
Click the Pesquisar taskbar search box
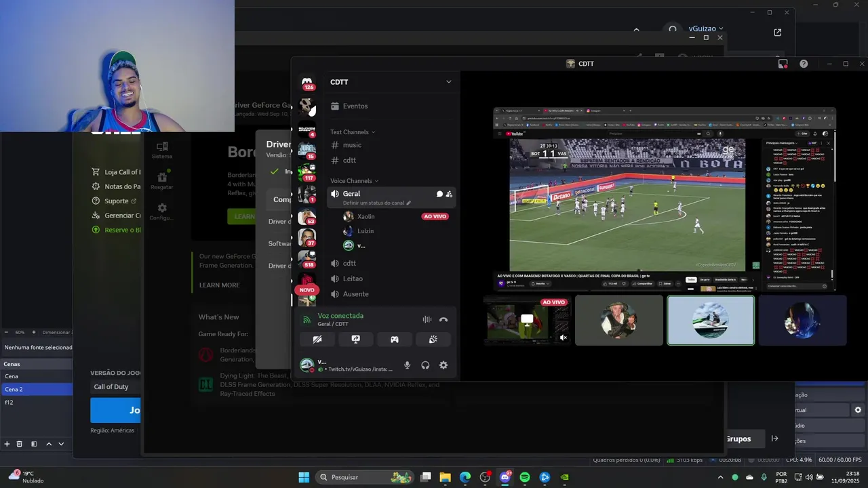(x=365, y=477)
